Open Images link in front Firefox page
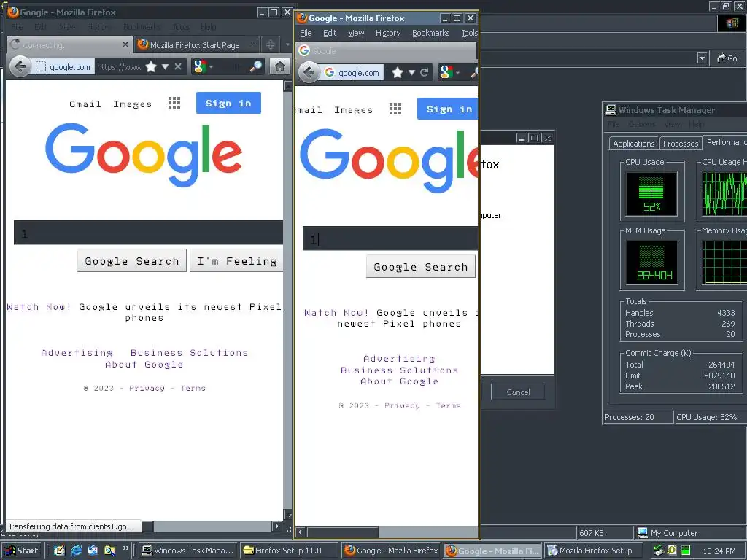The width and height of the screenshot is (747, 560). pos(354,110)
